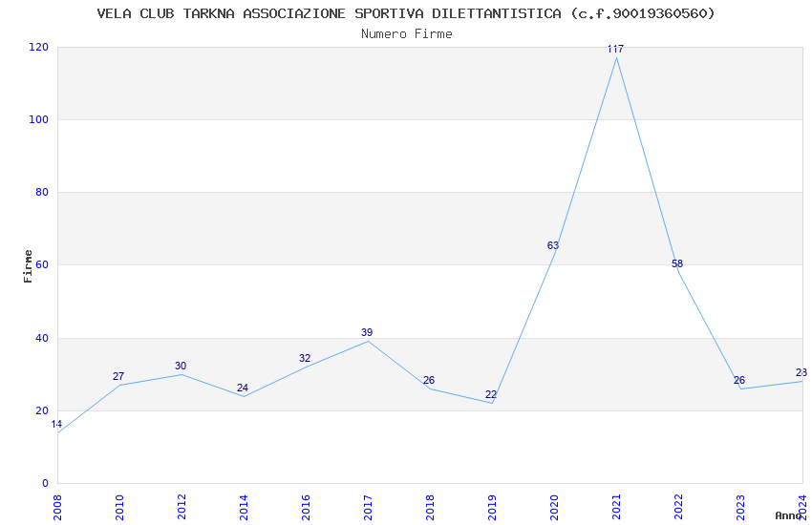This screenshot has height=525, width=812.
Task: Select the data label 39
Action: coord(367,332)
